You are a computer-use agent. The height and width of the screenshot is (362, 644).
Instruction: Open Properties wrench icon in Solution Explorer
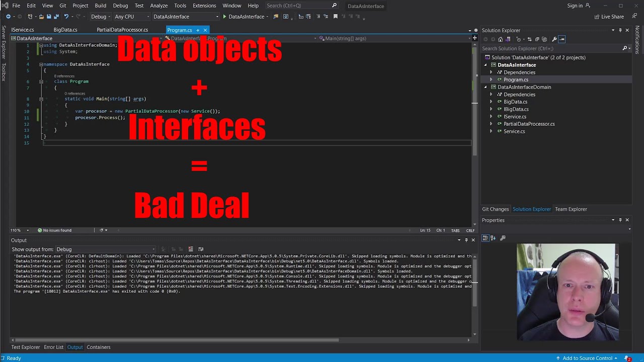coord(554,39)
